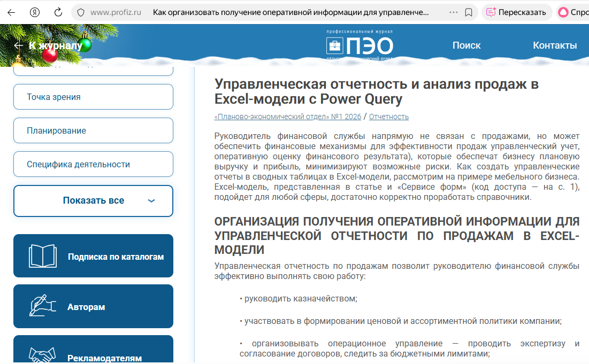Open the Авторам section
This screenshot has width=589, height=364.
(93, 306)
